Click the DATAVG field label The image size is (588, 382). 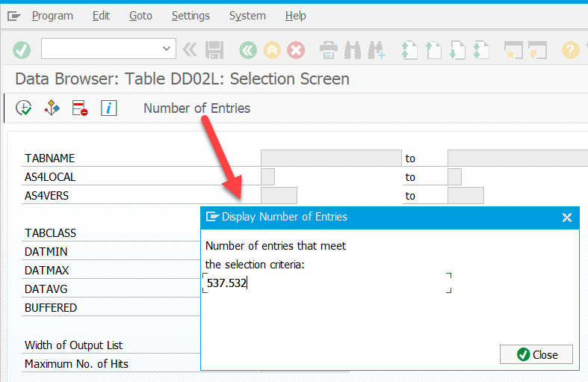pyautogui.click(x=46, y=289)
